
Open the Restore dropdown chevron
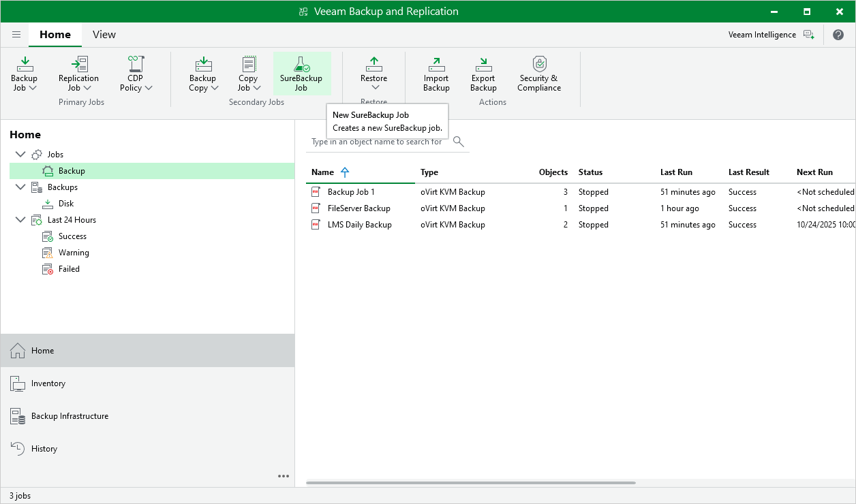[373, 88]
